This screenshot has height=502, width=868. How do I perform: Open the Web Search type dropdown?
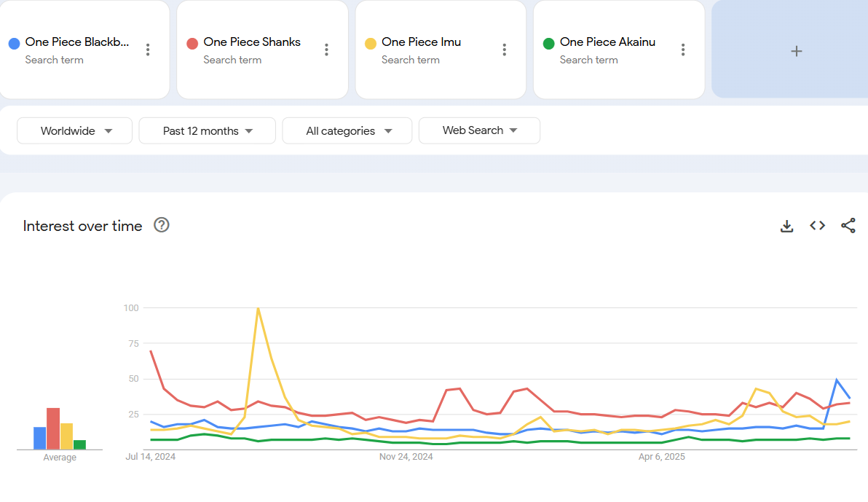[479, 130]
